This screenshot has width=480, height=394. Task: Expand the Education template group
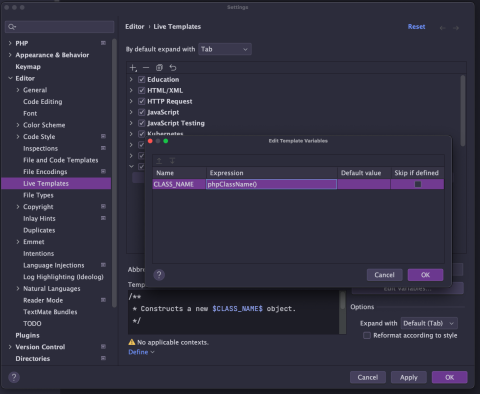click(x=131, y=80)
